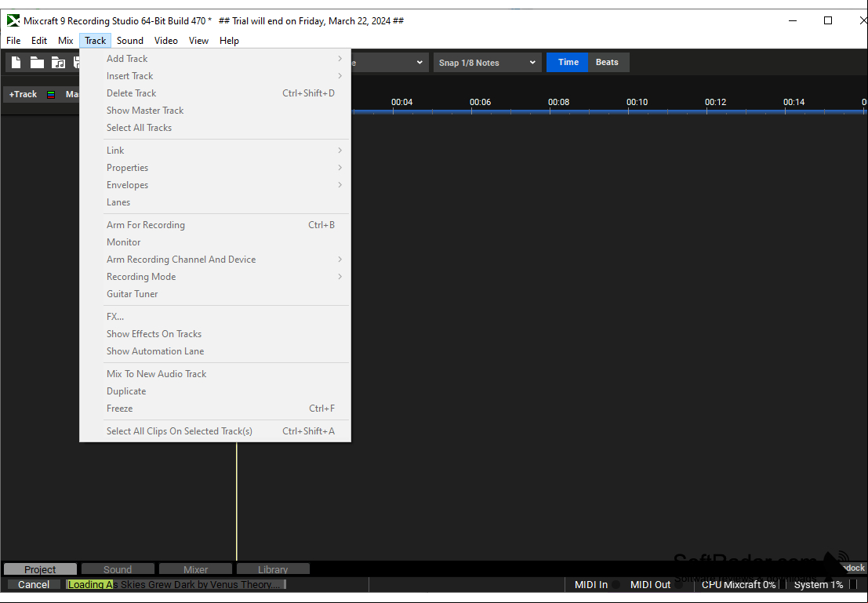868x603 pixels.
Task: Choose Select All Tracks
Action: (x=216, y=127)
